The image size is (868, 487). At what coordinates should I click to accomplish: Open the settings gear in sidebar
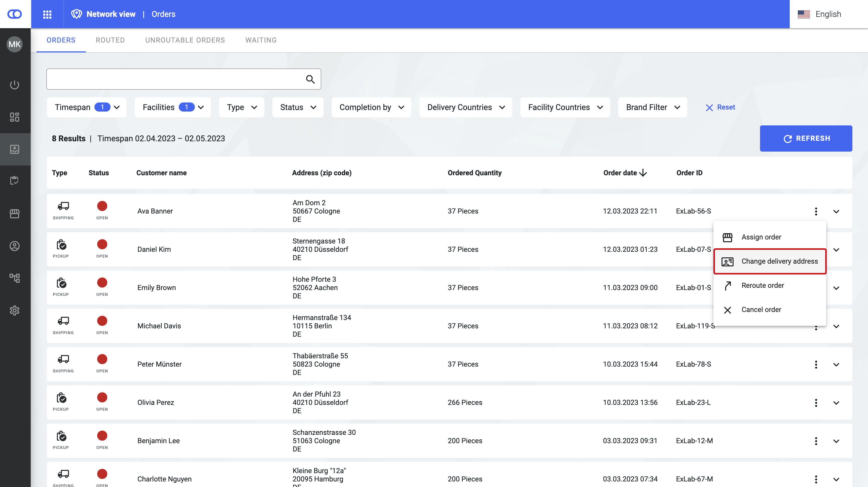[x=15, y=310]
